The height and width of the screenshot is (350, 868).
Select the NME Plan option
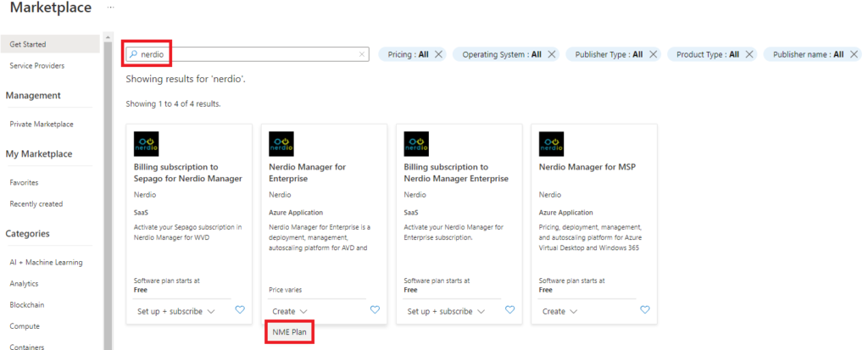click(290, 331)
